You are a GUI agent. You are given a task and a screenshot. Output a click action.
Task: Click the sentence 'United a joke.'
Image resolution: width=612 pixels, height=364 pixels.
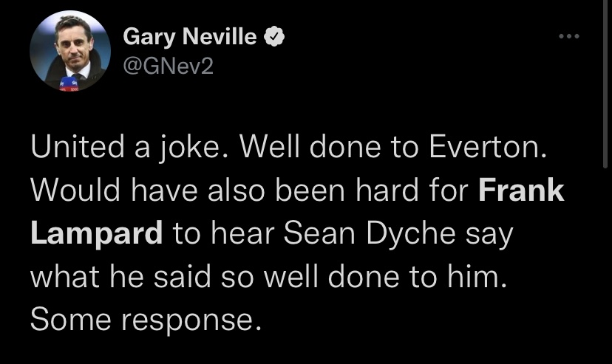(125, 149)
